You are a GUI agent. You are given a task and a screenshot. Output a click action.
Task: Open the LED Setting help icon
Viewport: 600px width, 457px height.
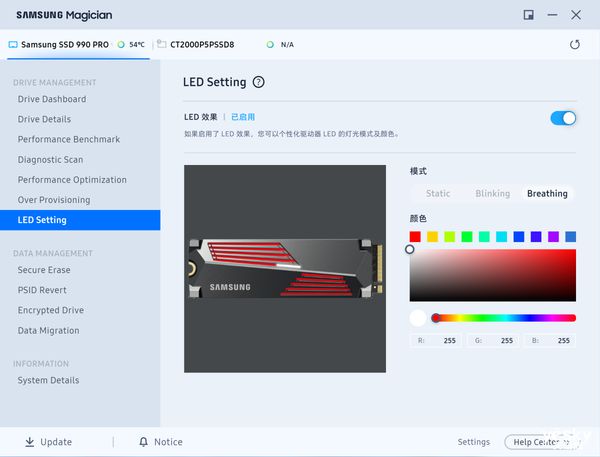coord(259,82)
